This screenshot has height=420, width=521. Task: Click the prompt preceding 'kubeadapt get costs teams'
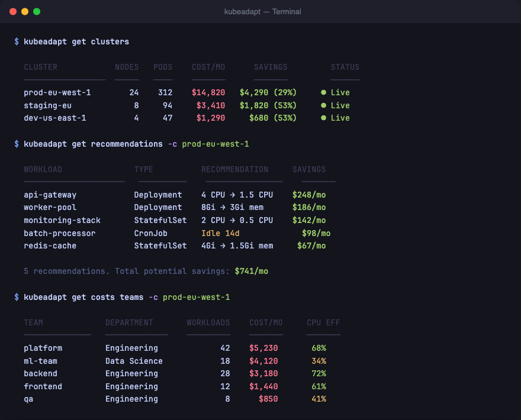15,297
